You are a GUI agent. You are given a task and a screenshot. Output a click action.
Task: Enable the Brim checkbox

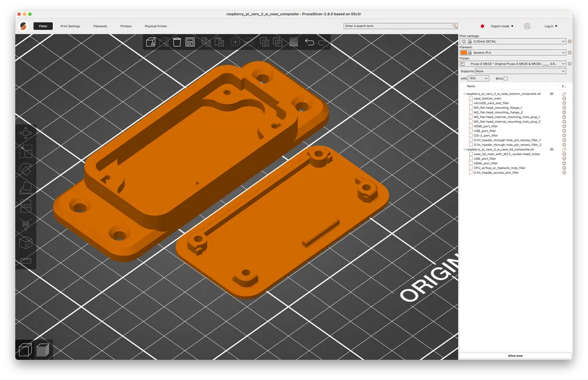pyautogui.click(x=505, y=78)
